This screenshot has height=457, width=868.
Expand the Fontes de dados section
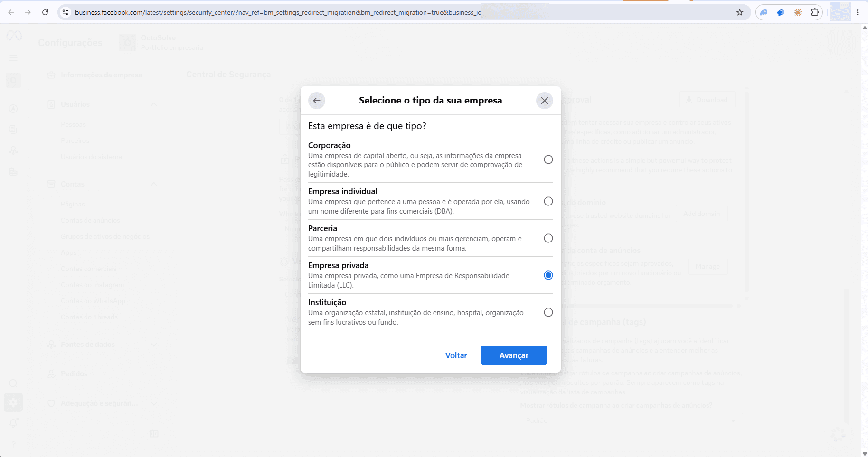[103, 345]
